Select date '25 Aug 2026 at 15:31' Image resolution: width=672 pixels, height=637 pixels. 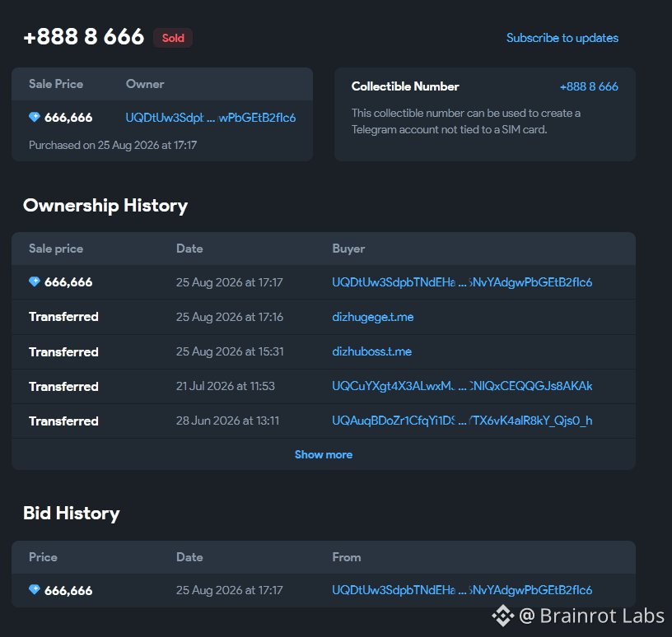230,351
